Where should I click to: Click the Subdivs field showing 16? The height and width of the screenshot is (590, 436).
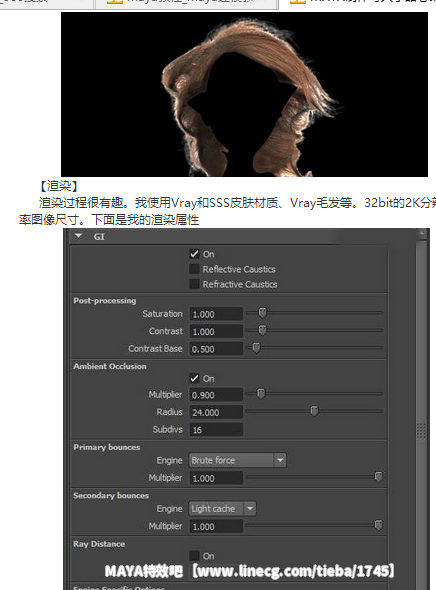(x=216, y=430)
